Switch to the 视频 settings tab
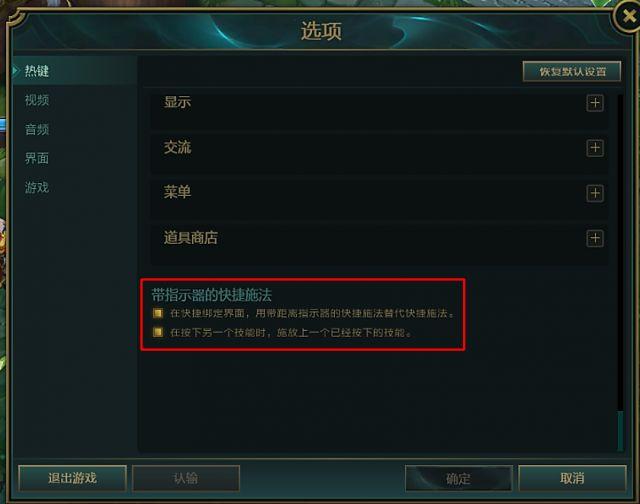The height and width of the screenshot is (504, 640). click(x=37, y=100)
